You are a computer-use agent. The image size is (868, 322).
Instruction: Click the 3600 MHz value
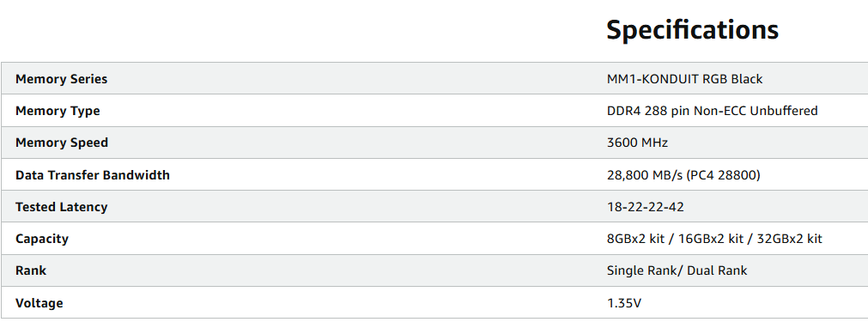point(637,143)
